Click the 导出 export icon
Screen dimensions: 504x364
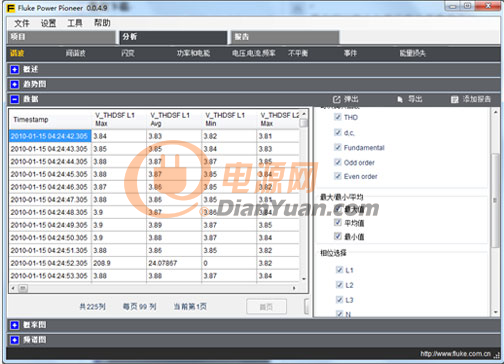pyautogui.click(x=400, y=99)
